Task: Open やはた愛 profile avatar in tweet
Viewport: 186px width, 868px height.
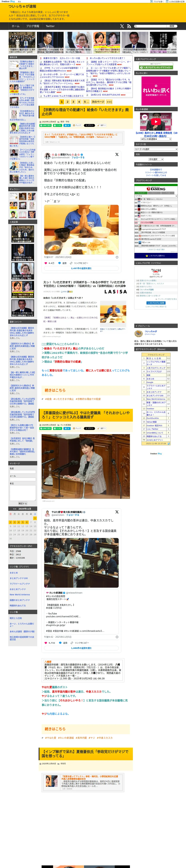Action: click(47, 514)
